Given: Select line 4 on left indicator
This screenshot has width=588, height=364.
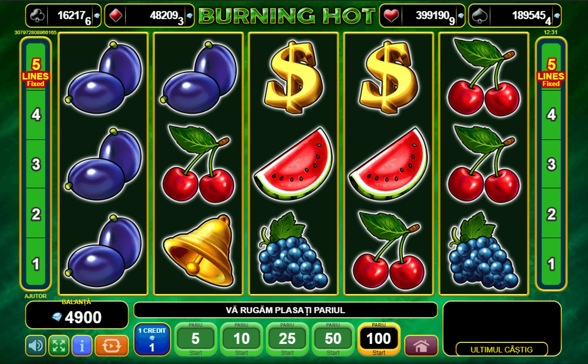Looking at the screenshot, I should pyautogui.click(x=36, y=115).
